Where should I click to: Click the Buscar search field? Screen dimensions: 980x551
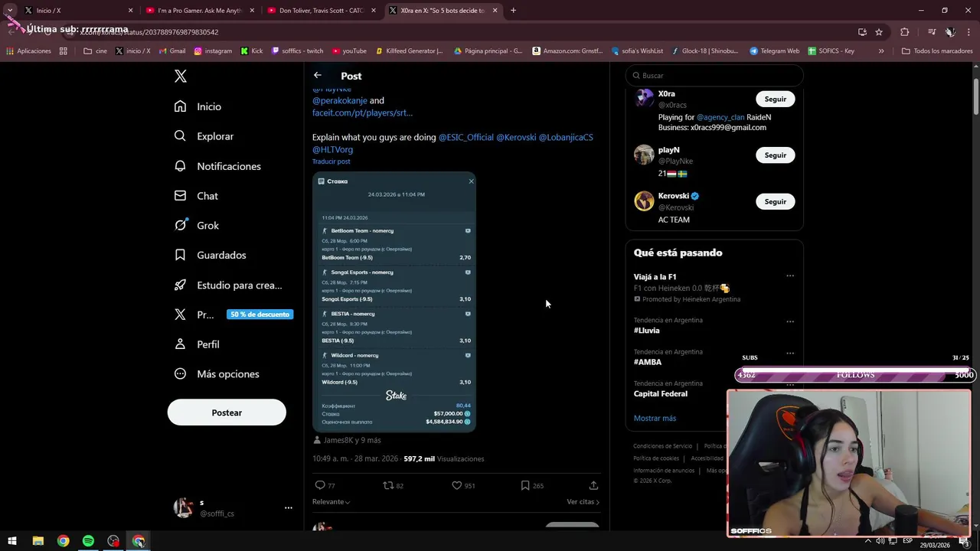click(x=714, y=76)
